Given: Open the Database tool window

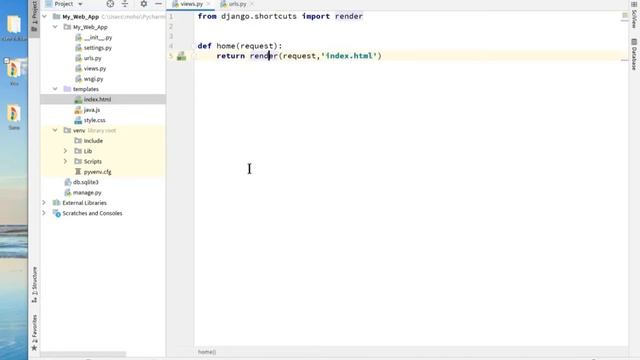Looking at the screenshot, I should (x=634, y=54).
